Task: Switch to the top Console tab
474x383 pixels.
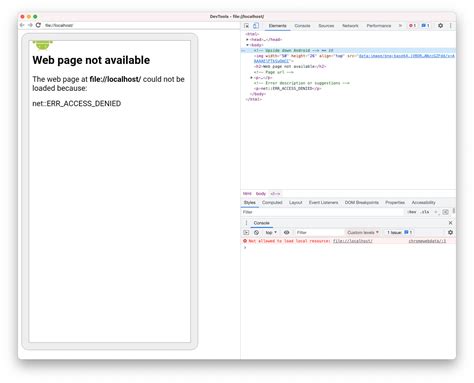Action: tap(302, 26)
